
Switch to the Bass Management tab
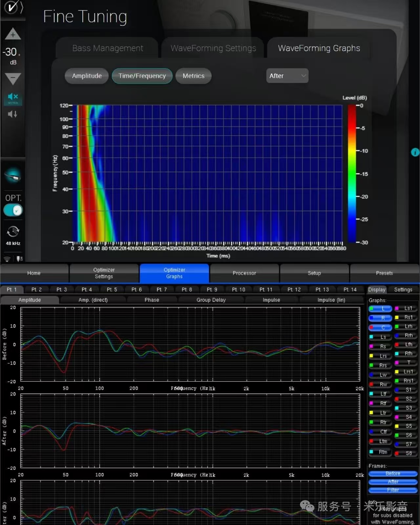point(108,48)
